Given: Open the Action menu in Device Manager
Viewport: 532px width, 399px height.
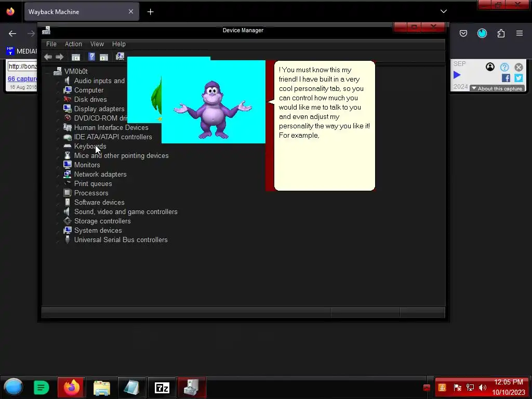Looking at the screenshot, I should click(x=73, y=44).
